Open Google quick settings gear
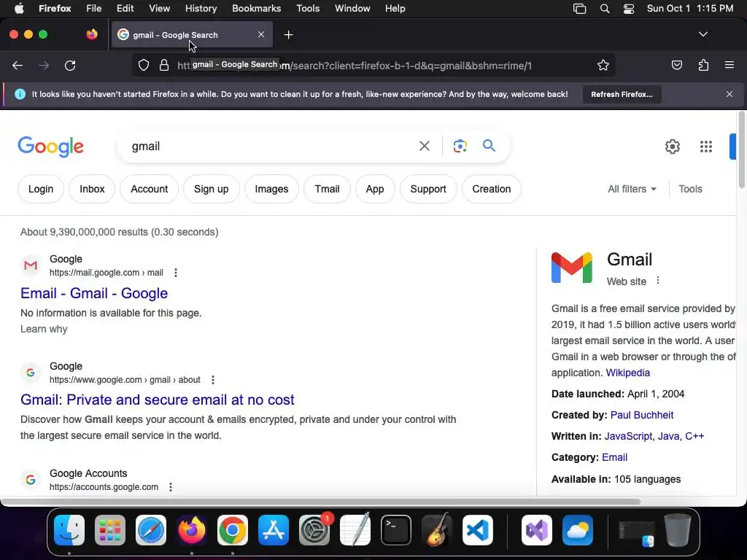 click(x=672, y=146)
